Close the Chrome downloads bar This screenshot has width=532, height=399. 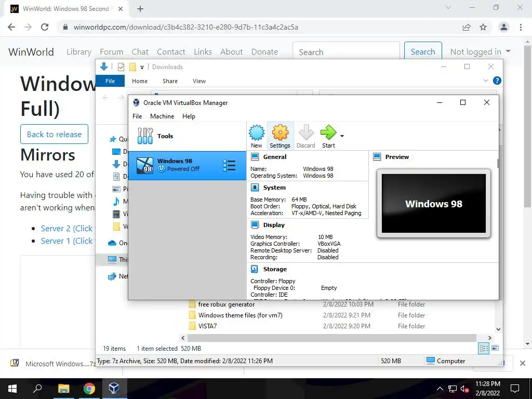(x=523, y=363)
